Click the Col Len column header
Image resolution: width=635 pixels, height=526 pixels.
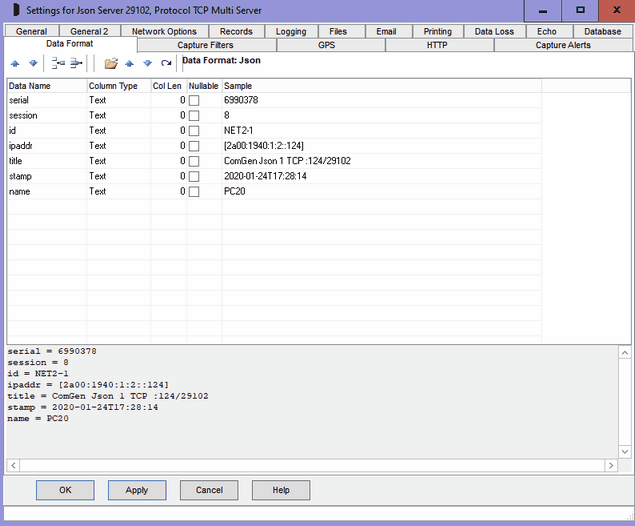click(x=168, y=86)
